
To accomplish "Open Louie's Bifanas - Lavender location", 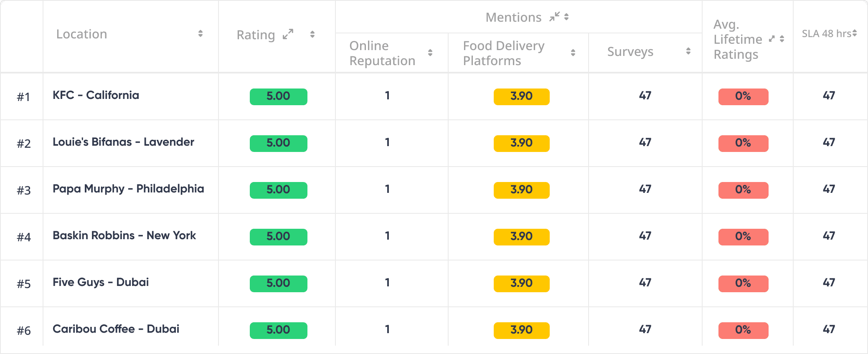I will tap(123, 142).
